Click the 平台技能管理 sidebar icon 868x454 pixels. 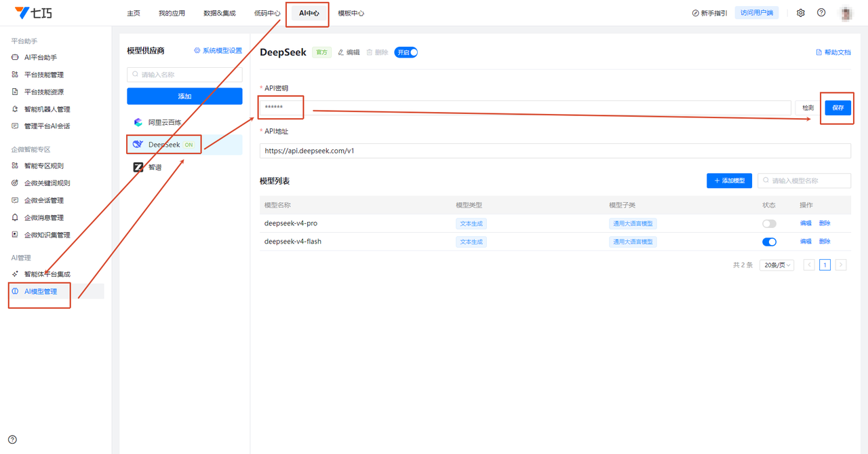(15, 75)
